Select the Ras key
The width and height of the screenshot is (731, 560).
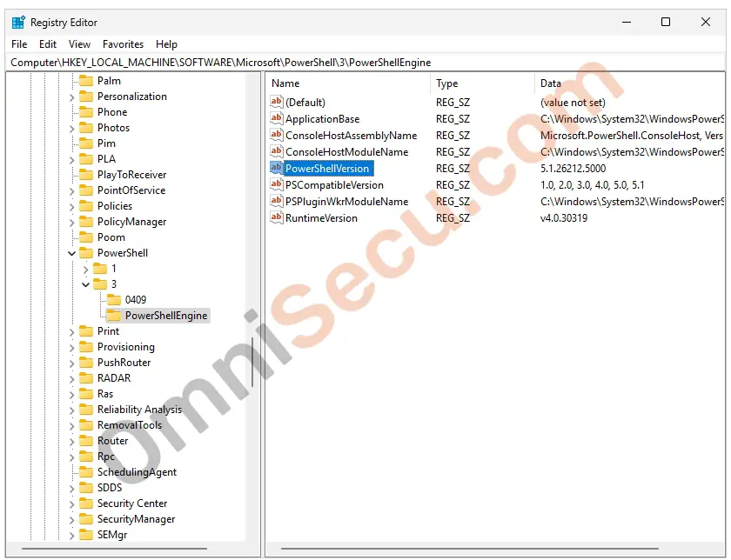click(105, 394)
